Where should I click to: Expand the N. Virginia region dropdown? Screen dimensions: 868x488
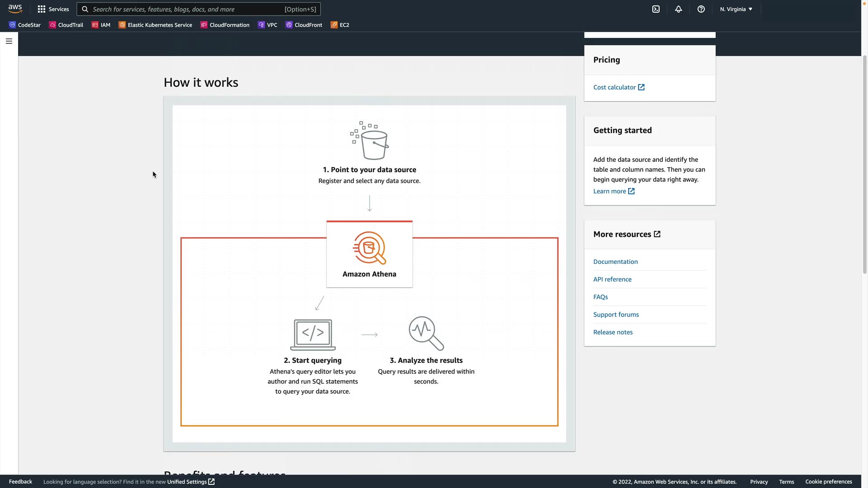[736, 9]
